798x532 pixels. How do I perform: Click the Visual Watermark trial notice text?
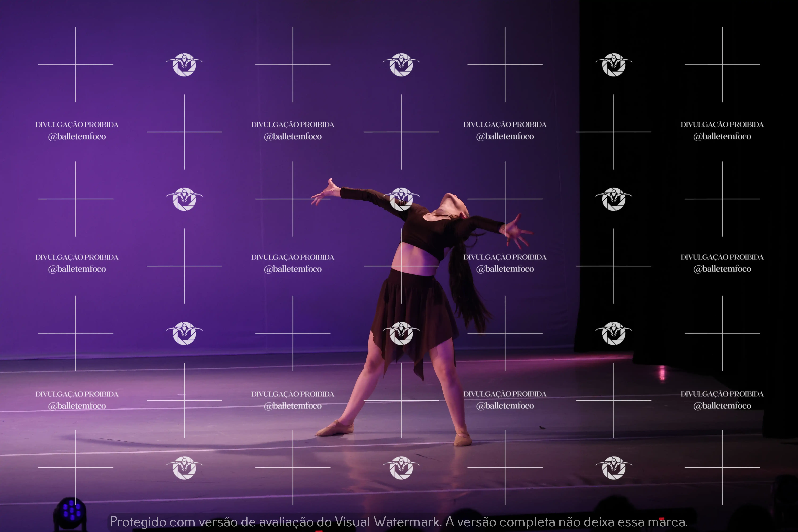[398, 522]
